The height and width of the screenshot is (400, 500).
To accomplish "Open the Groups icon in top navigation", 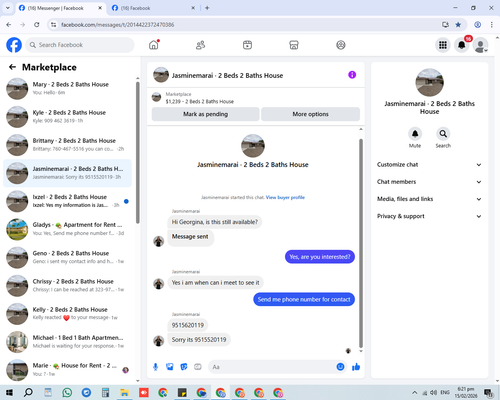I will (341, 45).
